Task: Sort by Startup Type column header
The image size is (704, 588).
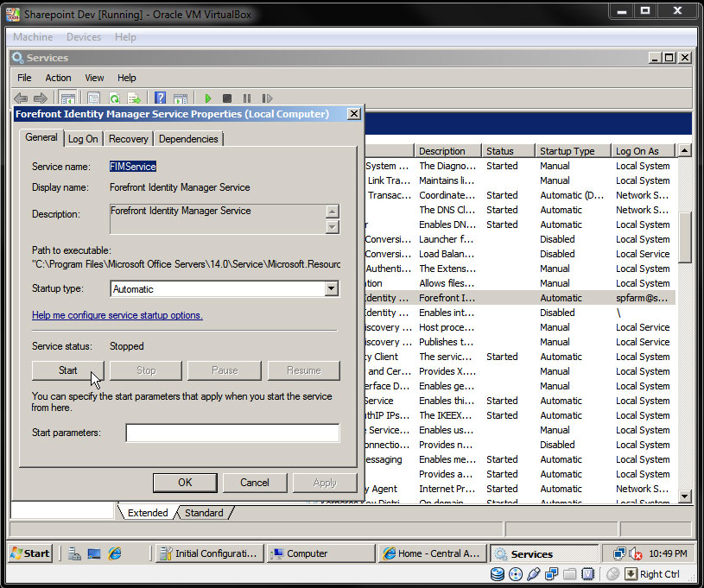Action: click(573, 151)
